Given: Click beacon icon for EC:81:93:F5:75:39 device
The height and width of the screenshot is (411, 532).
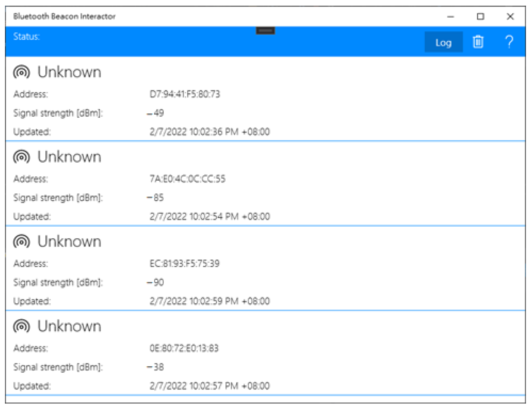Looking at the screenshot, I should (x=21, y=242).
